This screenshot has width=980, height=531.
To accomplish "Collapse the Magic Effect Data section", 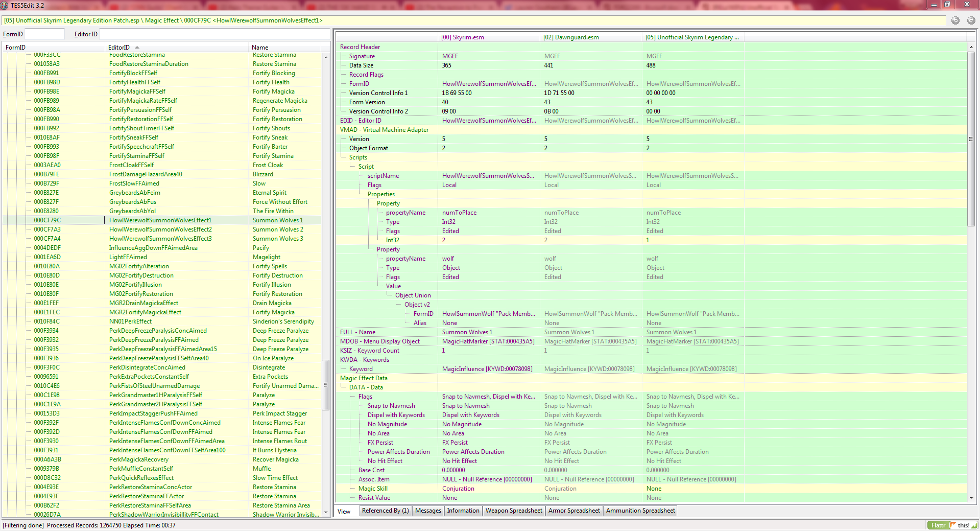I will click(x=363, y=378).
